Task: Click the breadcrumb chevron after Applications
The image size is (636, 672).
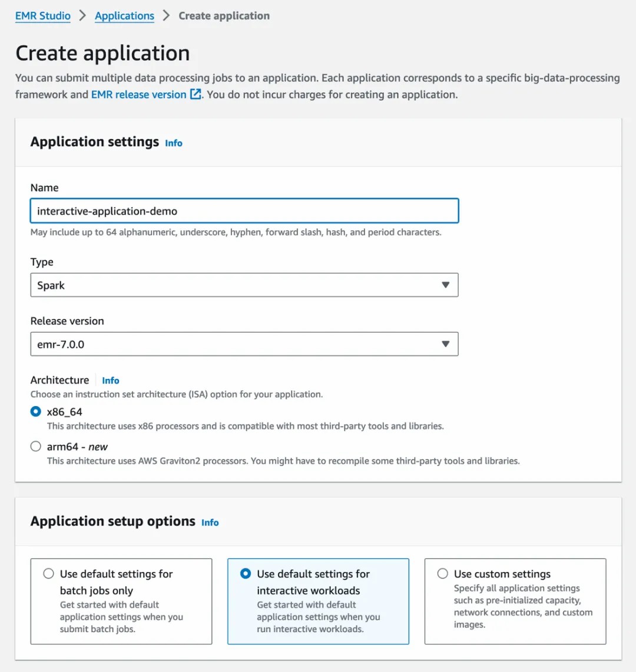Action: click(167, 16)
